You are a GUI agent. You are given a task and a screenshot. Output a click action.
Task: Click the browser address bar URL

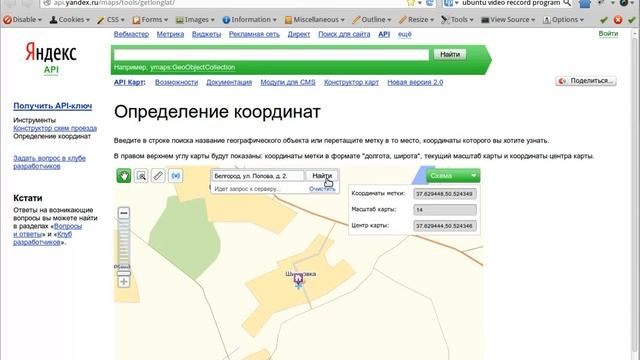[x=114, y=3]
